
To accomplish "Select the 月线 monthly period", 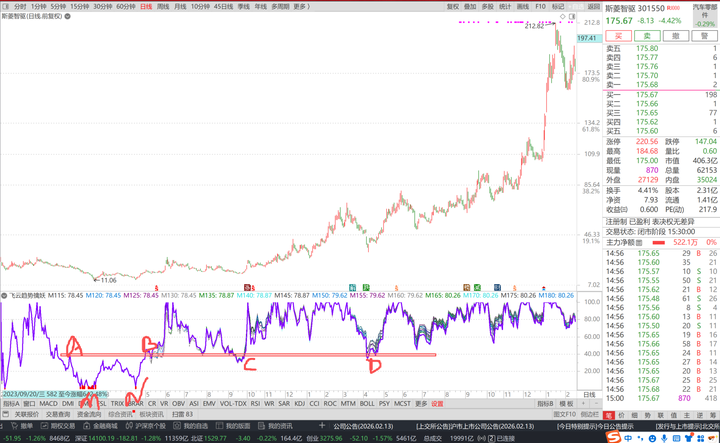I will (x=180, y=6).
